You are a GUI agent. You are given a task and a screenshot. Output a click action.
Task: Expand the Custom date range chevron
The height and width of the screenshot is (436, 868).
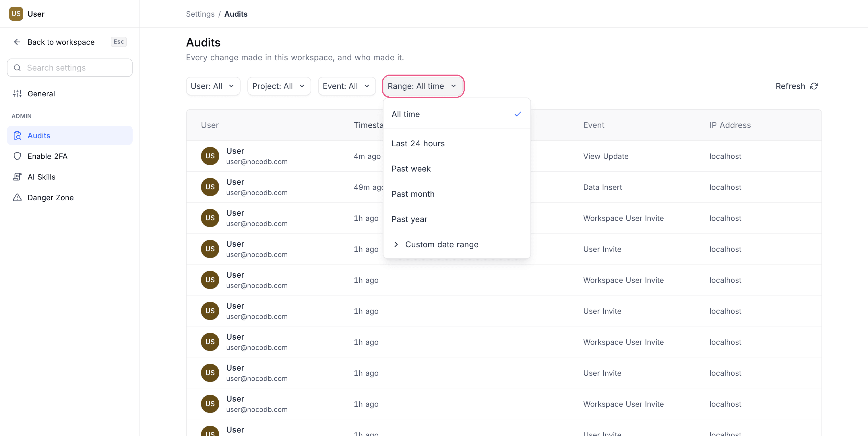click(x=396, y=244)
